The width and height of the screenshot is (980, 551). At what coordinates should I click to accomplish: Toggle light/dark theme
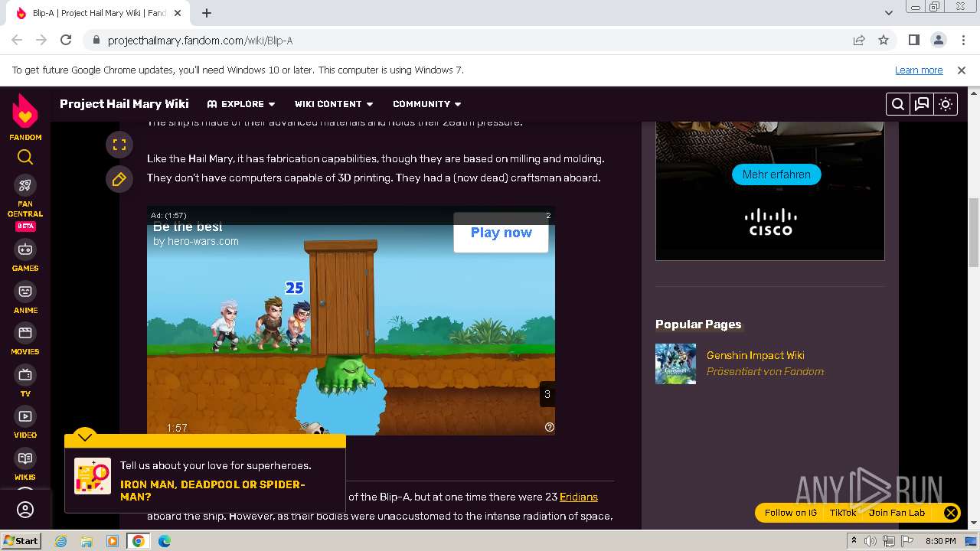pyautogui.click(x=946, y=104)
